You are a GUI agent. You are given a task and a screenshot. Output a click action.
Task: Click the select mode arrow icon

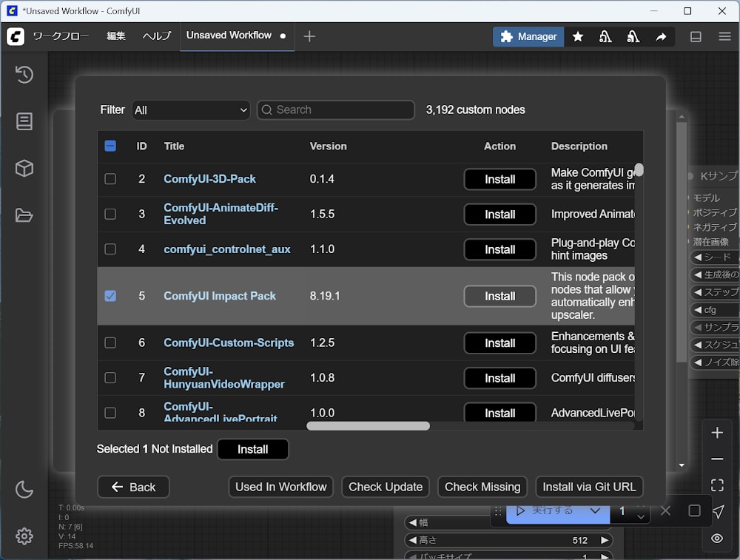coord(719,511)
